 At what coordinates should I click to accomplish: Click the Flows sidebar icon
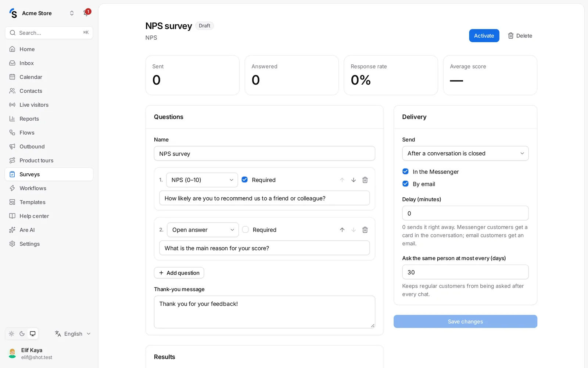point(12,133)
